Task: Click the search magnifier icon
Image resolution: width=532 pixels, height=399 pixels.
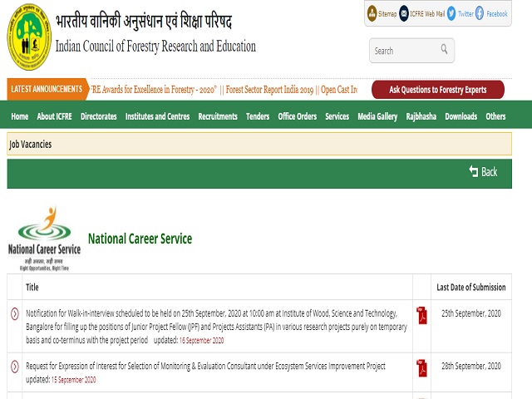Action: 446,50
